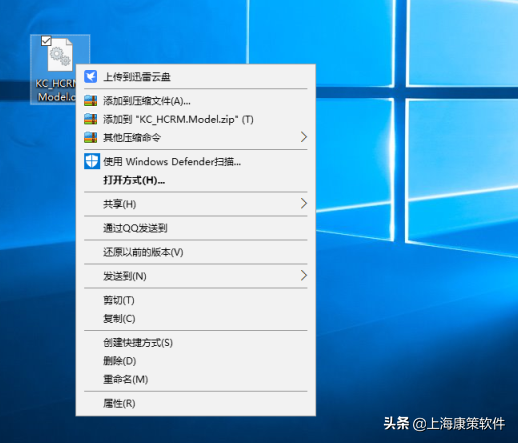
Task: Choose 上传到迅雷云盘 from context menu
Action: pyautogui.click(x=196, y=77)
